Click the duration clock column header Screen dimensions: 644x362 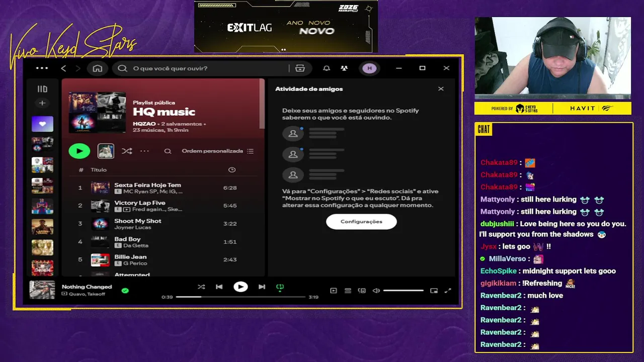[x=232, y=170]
